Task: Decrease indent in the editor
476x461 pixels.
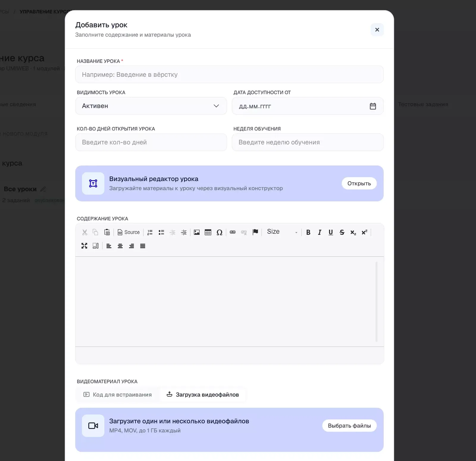Action: [173, 232]
